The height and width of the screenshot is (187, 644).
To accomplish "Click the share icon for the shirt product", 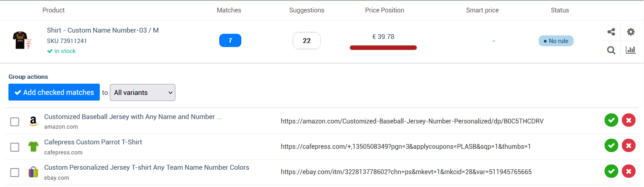I will tap(611, 32).
